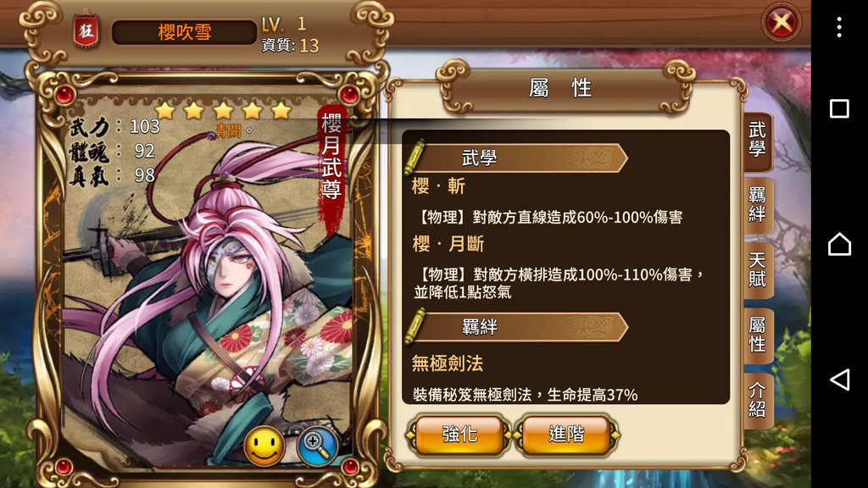The image size is (868, 488).
Task: Select the 羈絆 section header banner
Action: (516, 326)
